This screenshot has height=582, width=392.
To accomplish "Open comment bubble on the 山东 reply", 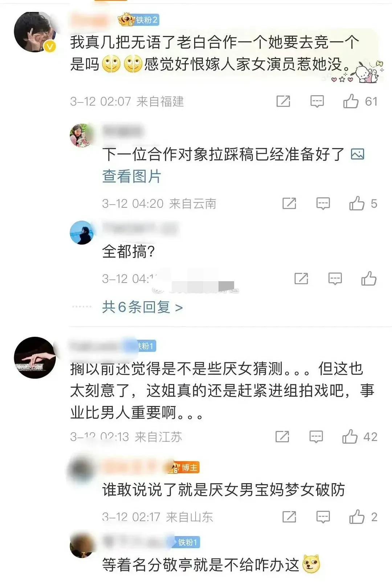I will [x=323, y=517].
